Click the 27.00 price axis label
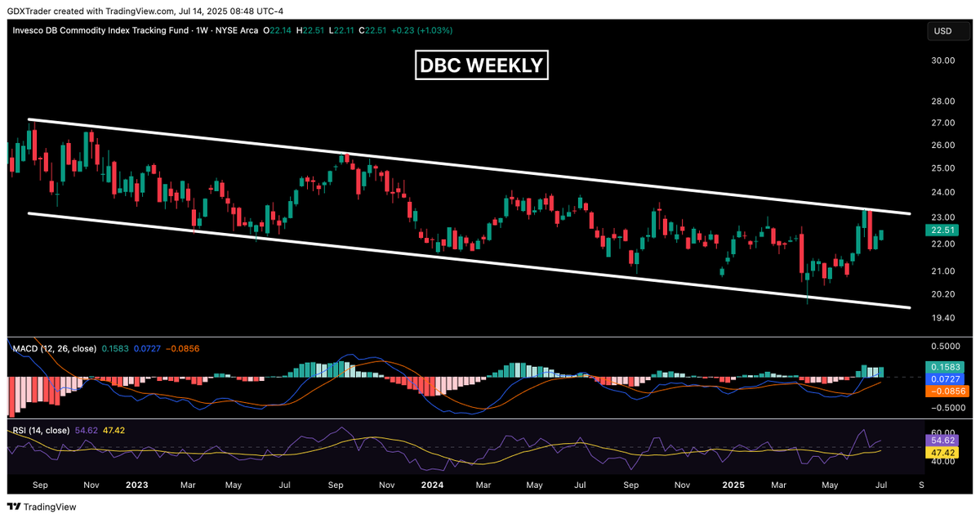This screenshot has height=519, width=980. [943, 123]
